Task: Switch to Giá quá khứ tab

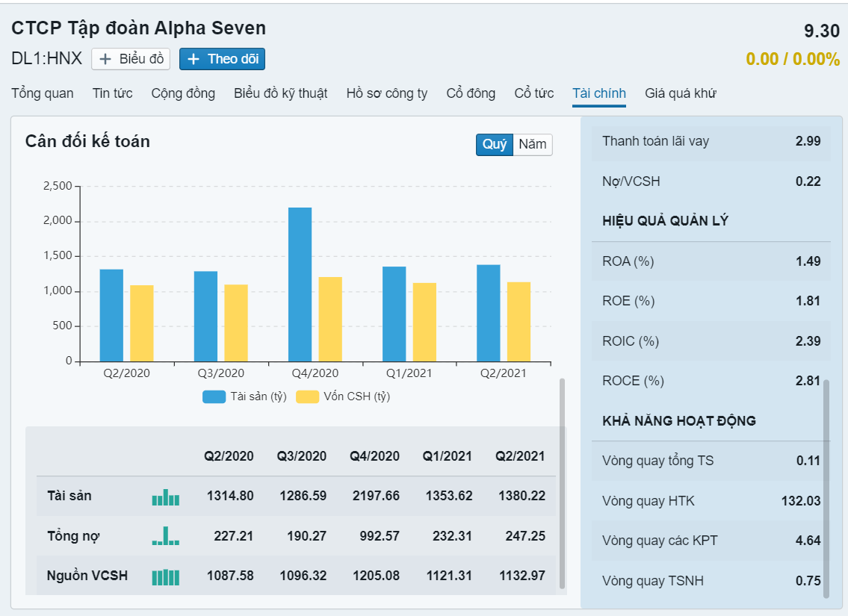Action: (x=681, y=93)
